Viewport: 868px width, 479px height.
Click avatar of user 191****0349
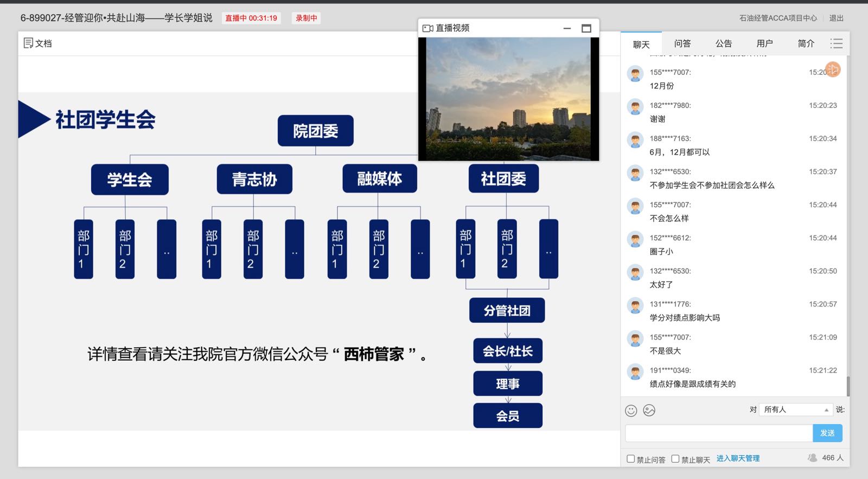(635, 372)
